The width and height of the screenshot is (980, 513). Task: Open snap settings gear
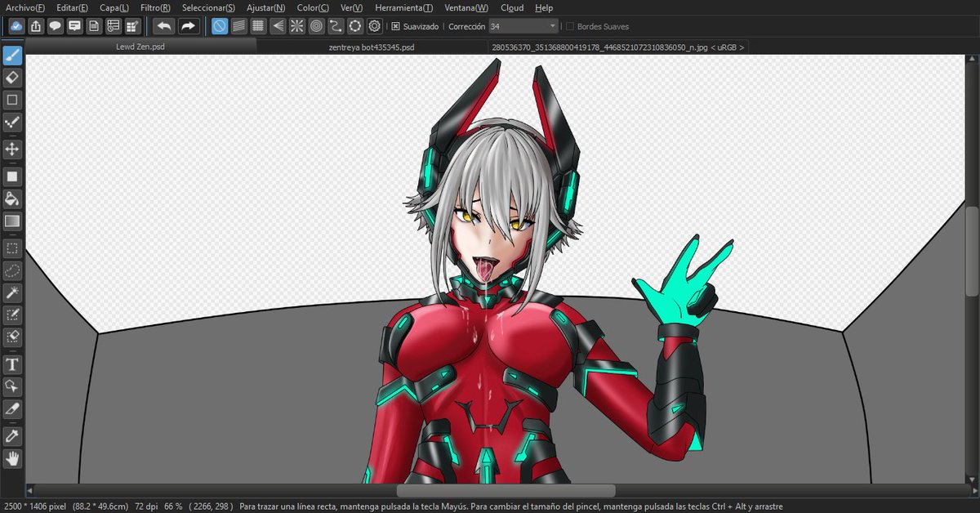(x=375, y=26)
